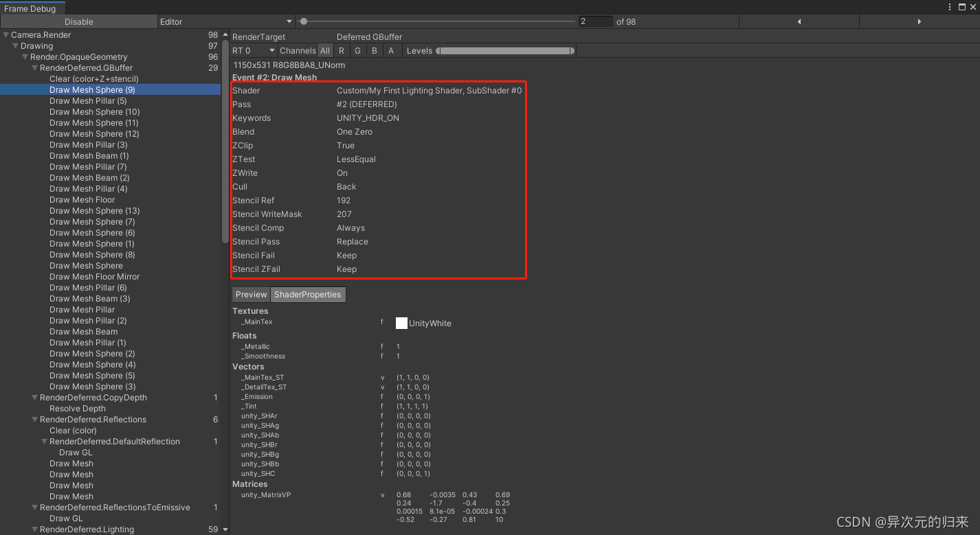Switch to the Preview tab

pos(251,294)
